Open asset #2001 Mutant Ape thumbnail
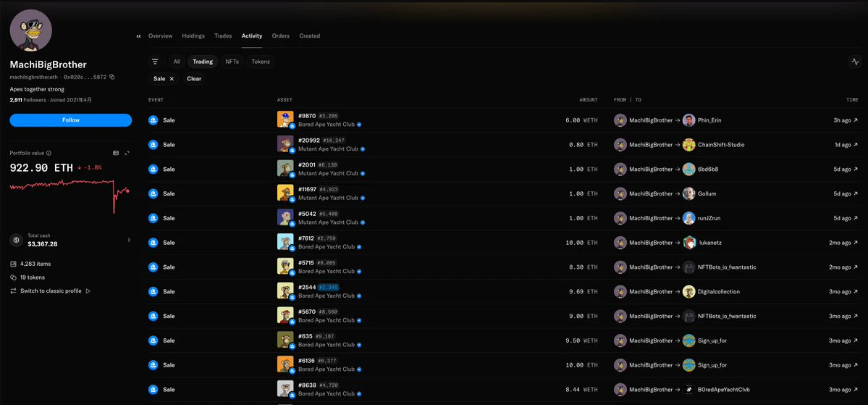This screenshot has width=868, height=405. [286, 168]
